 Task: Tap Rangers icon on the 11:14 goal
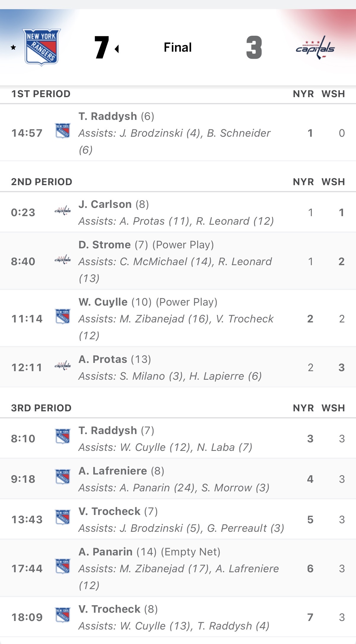pos(63,317)
